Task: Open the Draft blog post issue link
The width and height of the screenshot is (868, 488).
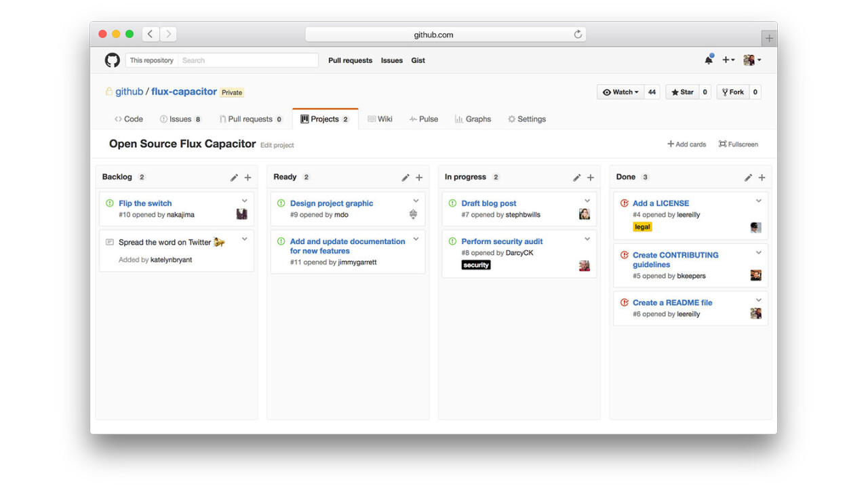Action: point(488,203)
